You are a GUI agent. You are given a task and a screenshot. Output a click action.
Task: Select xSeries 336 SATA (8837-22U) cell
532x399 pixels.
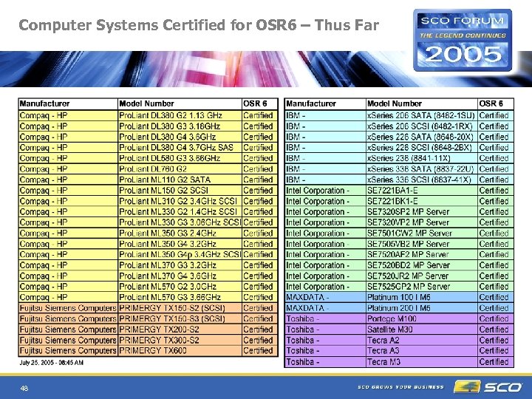click(422, 169)
